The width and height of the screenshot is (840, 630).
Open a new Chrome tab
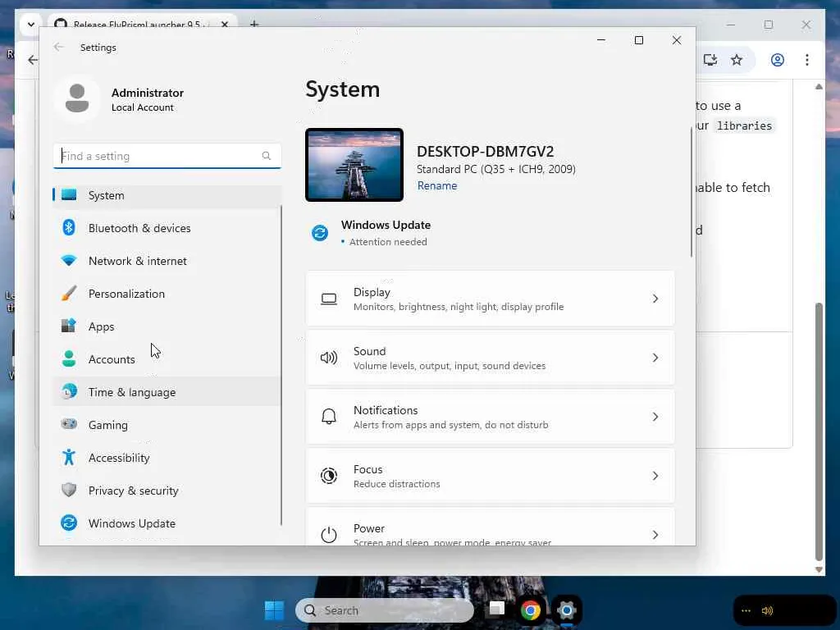tap(254, 25)
